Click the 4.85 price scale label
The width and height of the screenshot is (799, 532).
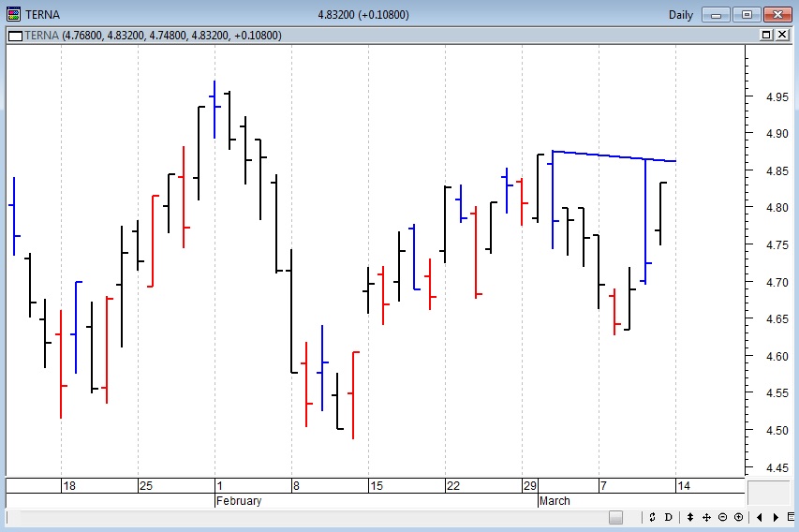pos(777,170)
